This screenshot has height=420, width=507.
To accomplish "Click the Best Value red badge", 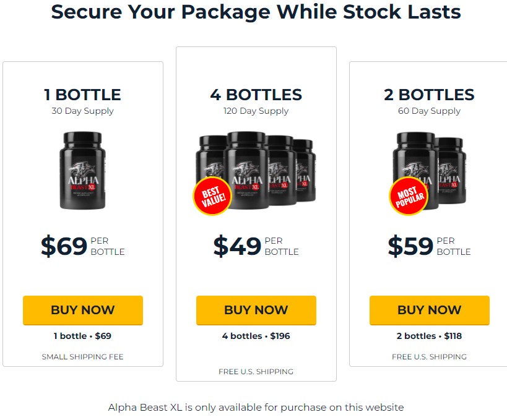I will (x=212, y=196).
